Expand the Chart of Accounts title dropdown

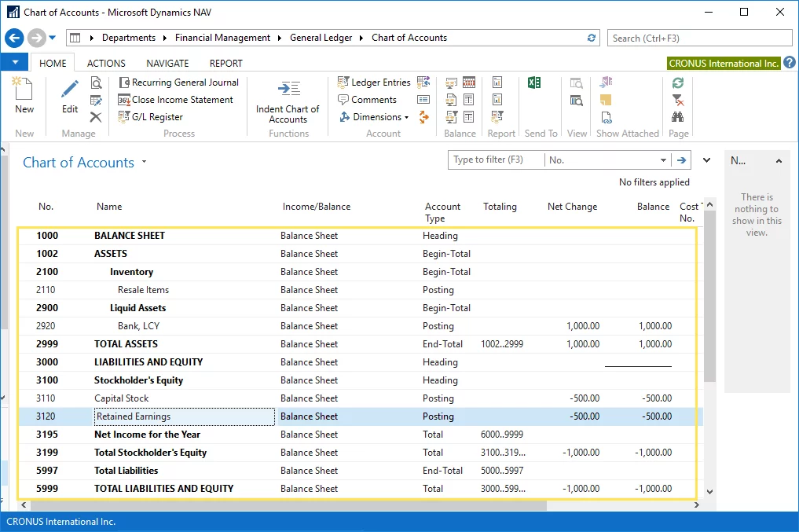(x=144, y=163)
